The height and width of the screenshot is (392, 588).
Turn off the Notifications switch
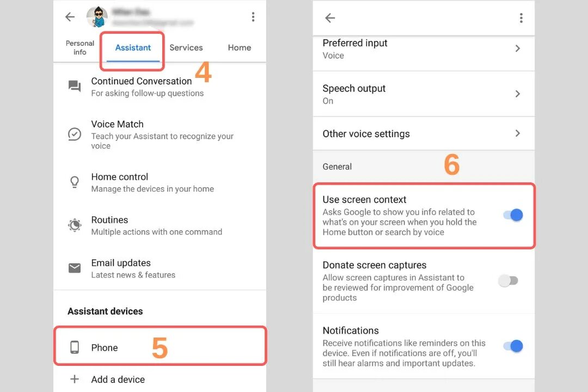(513, 346)
